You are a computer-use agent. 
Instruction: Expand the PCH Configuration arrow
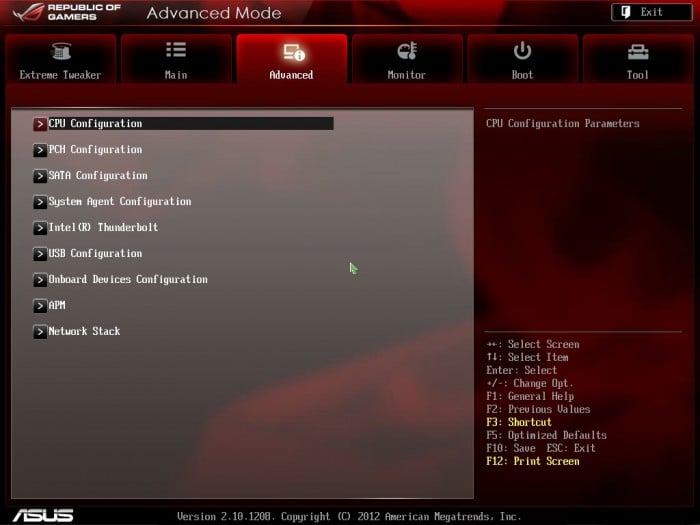click(x=40, y=150)
